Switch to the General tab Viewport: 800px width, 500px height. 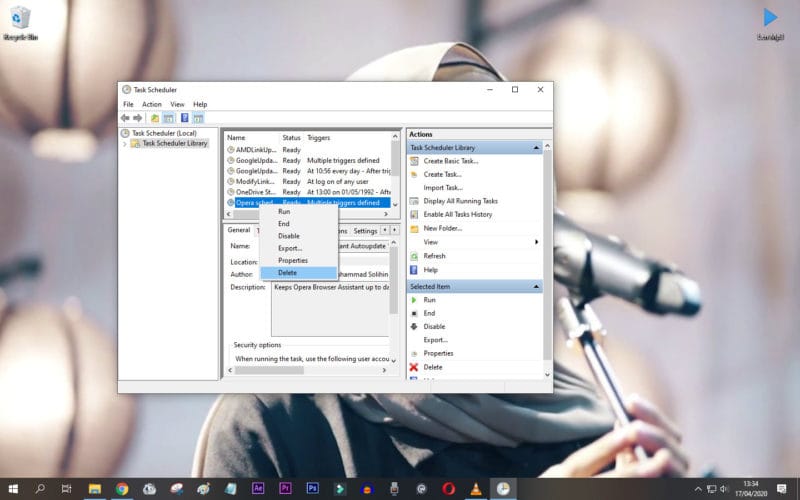(x=239, y=230)
